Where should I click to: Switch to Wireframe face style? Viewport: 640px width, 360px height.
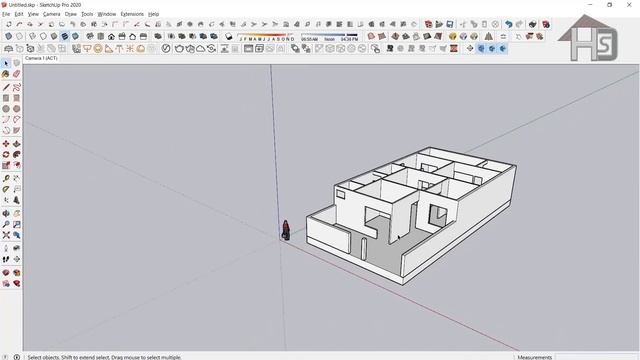click(33, 36)
